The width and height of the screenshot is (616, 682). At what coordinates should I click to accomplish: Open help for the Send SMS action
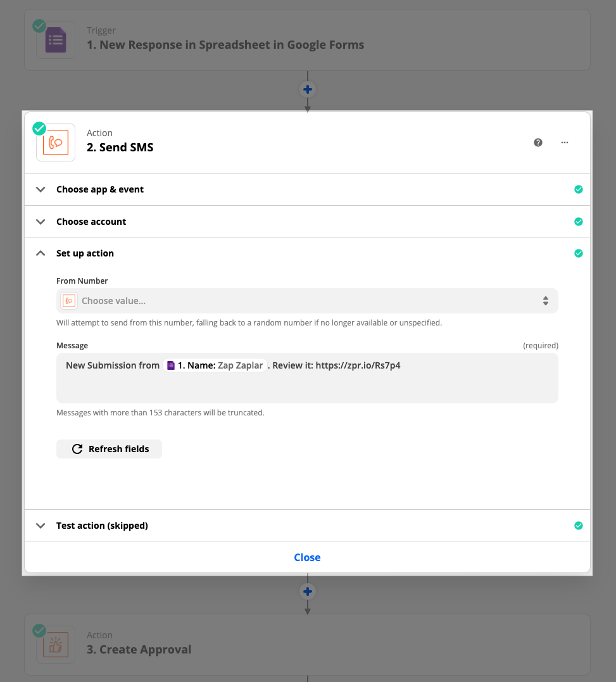537,142
